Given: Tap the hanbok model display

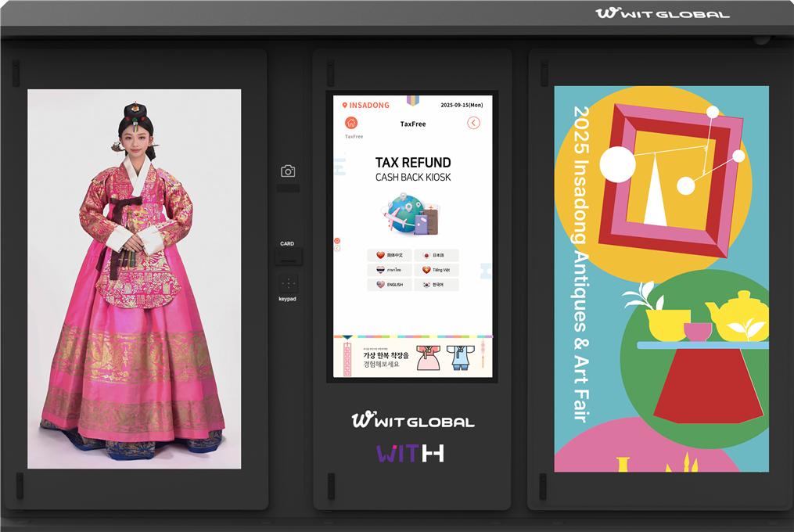Looking at the screenshot, I should pyautogui.click(x=134, y=279).
